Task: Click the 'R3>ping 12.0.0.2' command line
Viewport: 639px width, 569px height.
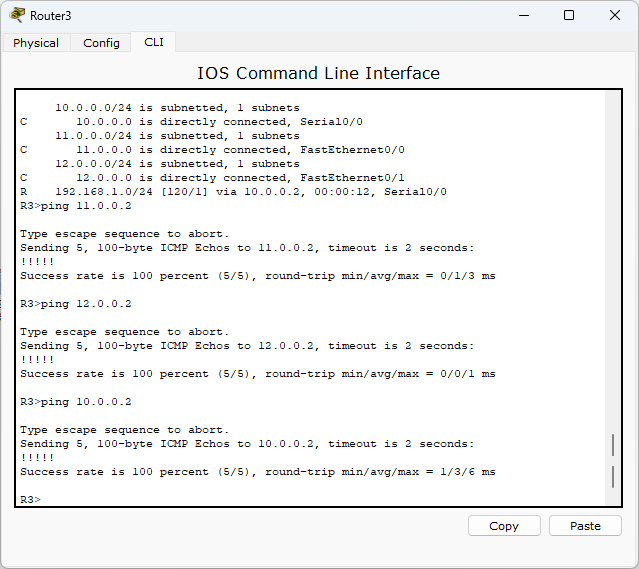Action: tap(76, 304)
